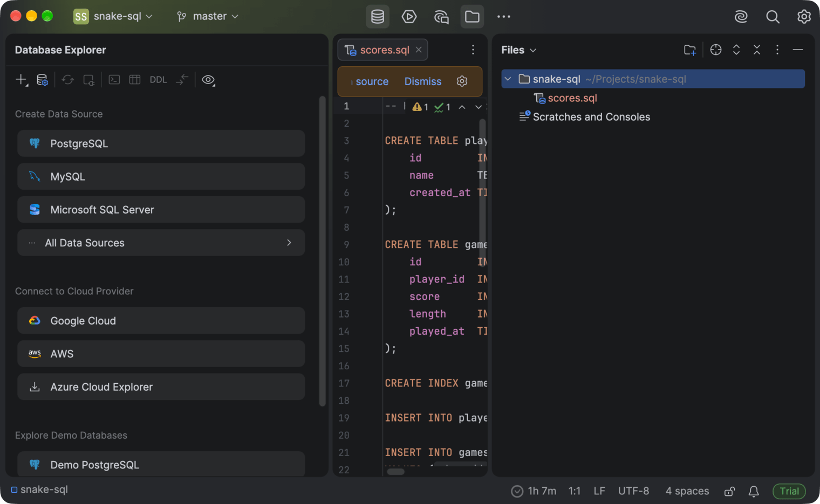Screen dimensions: 820x504
Task: Click the DDL toolbar button
Action: [158, 80]
